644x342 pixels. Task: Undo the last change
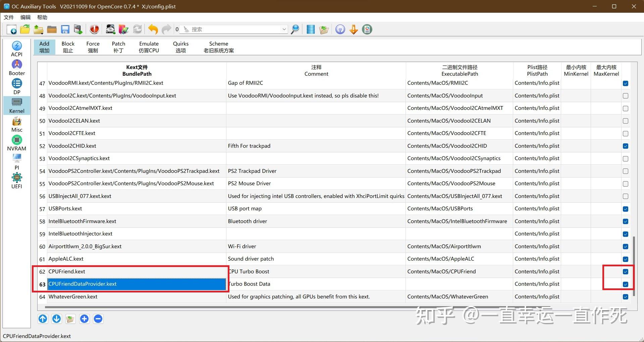coord(153,29)
